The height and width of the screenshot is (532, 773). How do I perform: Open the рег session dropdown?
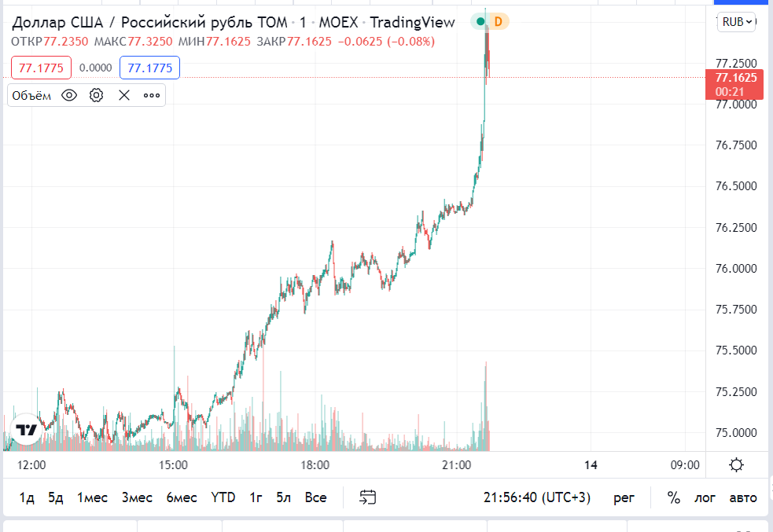point(624,498)
